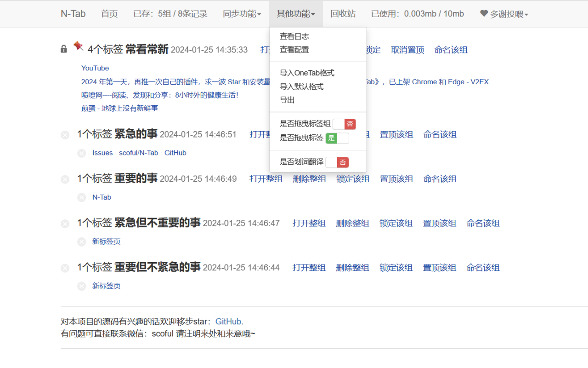The image size is (588, 368).
Task: Click the X icon beside 新标签页 under 紧急但不重要的事
Action: 81,241
